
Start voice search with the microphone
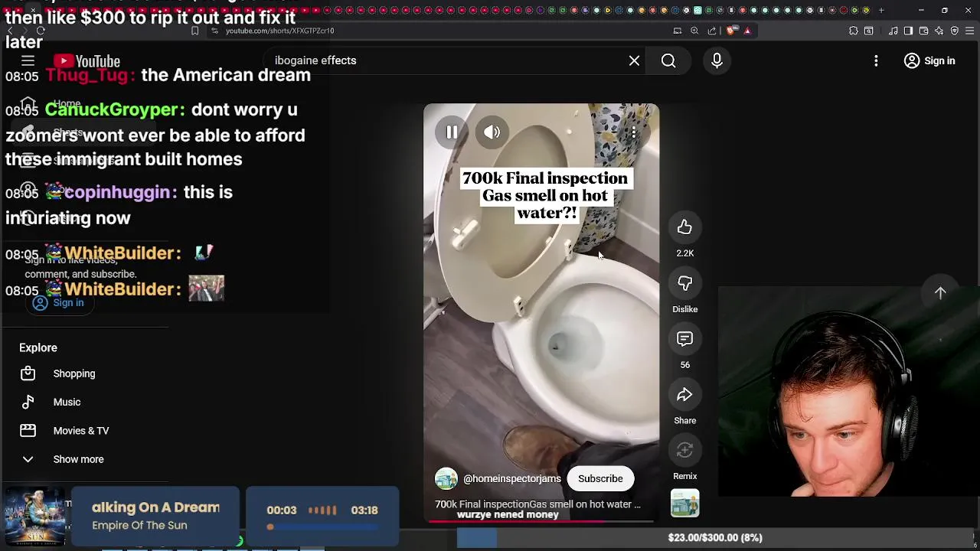pyautogui.click(x=717, y=60)
